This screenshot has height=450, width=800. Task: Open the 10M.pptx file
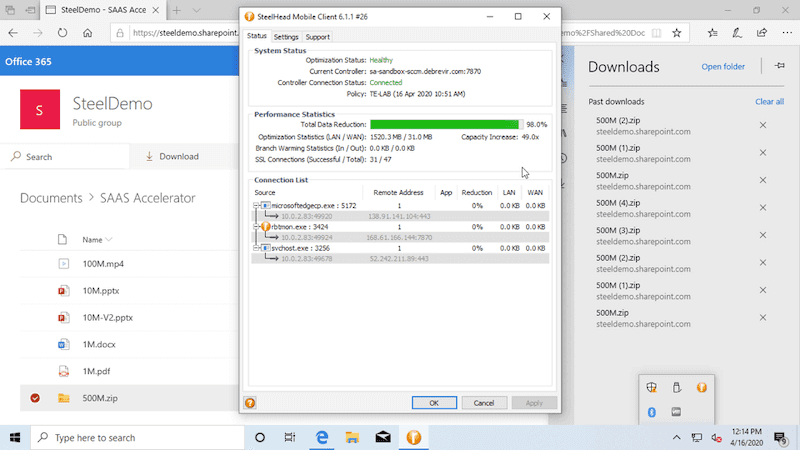(x=101, y=291)
